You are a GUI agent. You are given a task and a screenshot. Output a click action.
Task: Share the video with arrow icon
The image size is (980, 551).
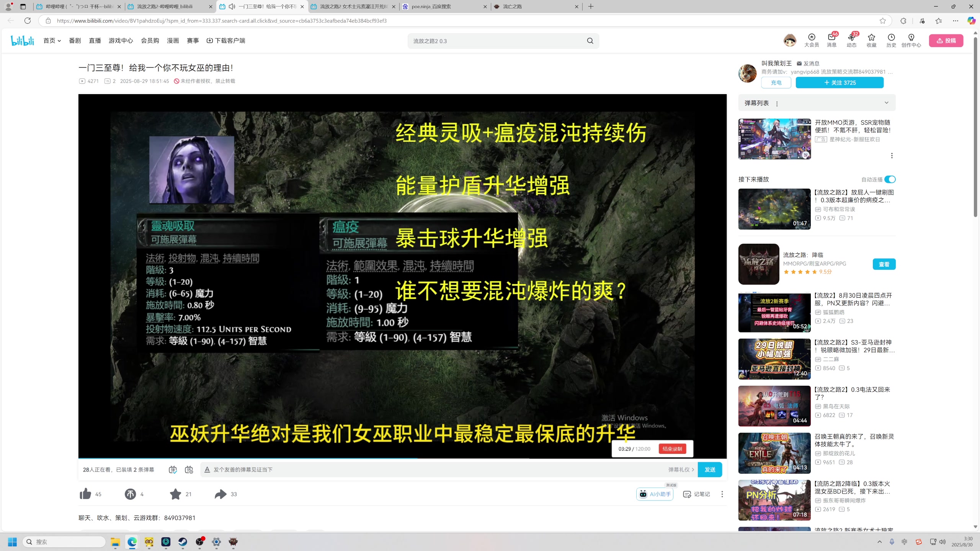click(220, 494)
